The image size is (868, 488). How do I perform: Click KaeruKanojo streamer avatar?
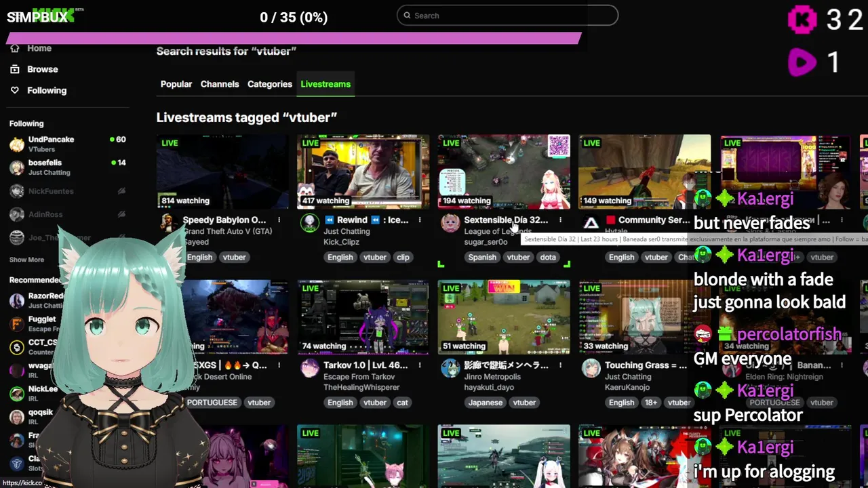pyautogui.click(x=591, y=368)
